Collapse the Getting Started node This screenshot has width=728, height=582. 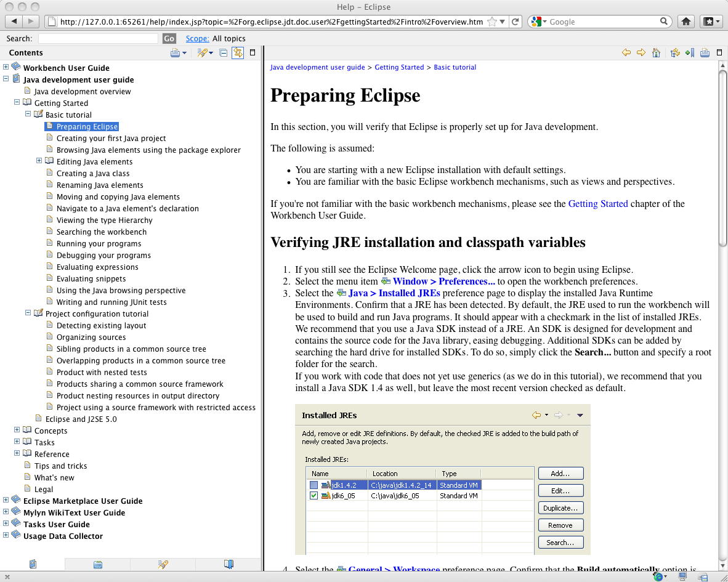point(17,102)
